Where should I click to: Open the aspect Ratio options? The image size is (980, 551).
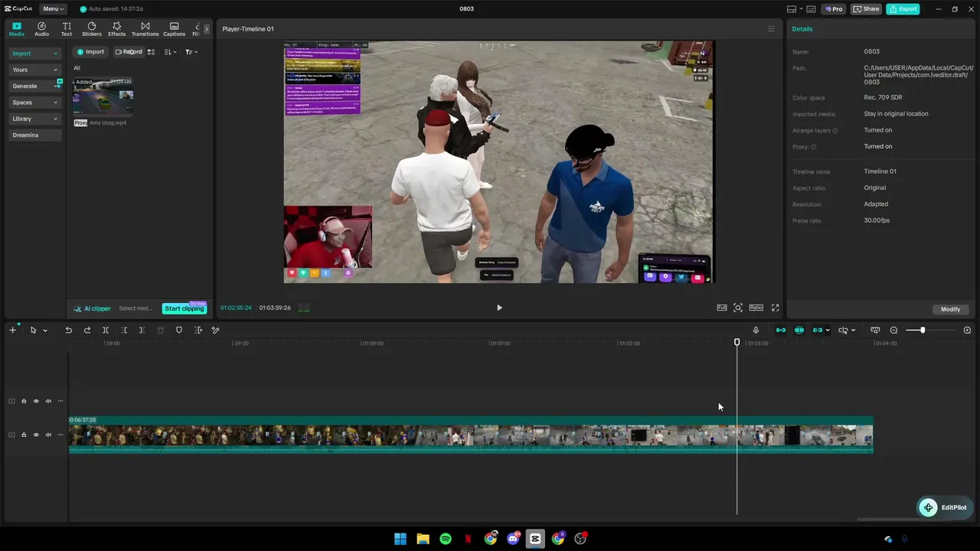coord(756,308)
